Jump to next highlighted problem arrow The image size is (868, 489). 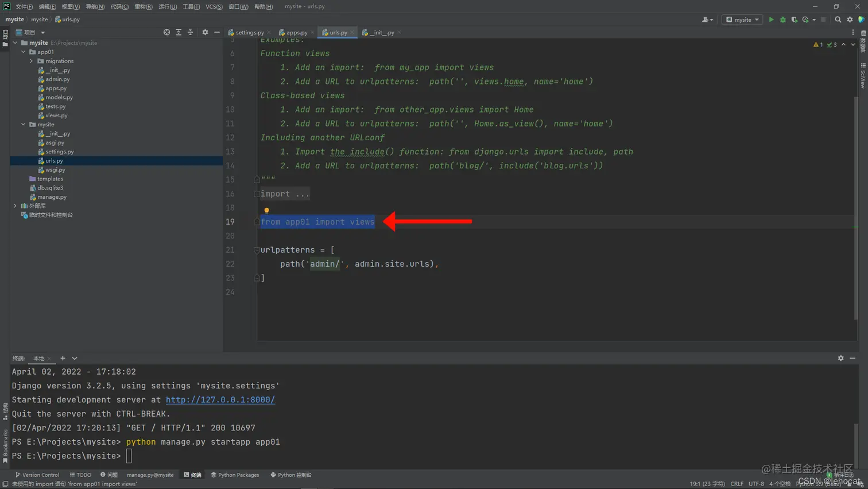tap(853, 44)
